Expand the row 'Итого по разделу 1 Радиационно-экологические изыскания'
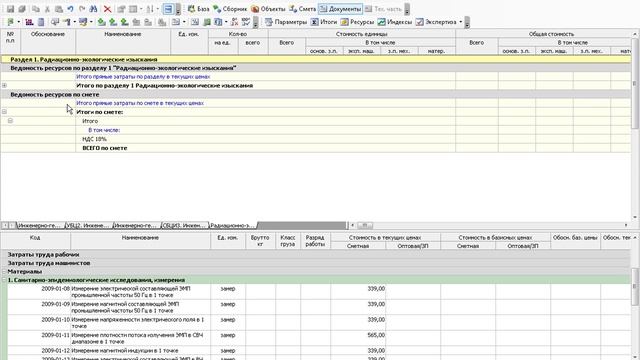 point(4,85)
